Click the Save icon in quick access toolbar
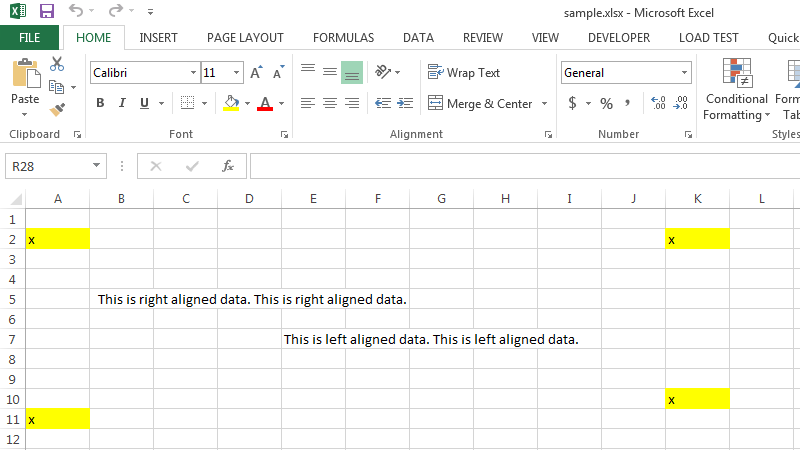The height and width of the screenshot is (450, 800). [x=47, y=11]
